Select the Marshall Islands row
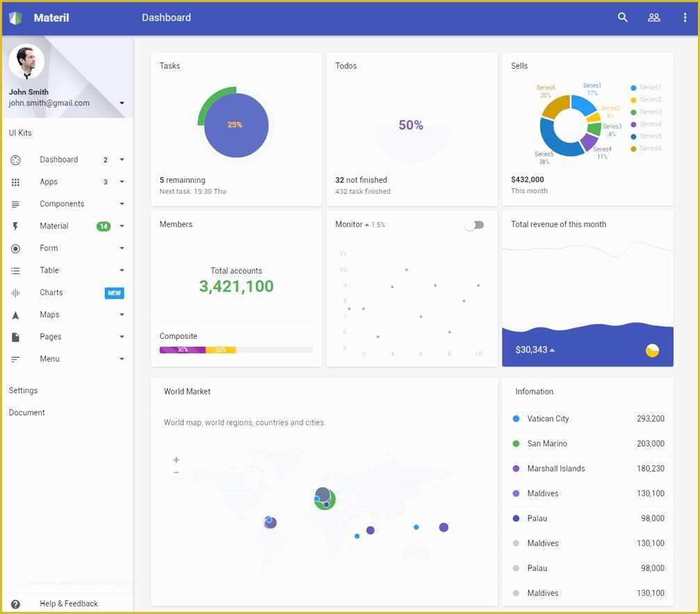 [588, 469]
